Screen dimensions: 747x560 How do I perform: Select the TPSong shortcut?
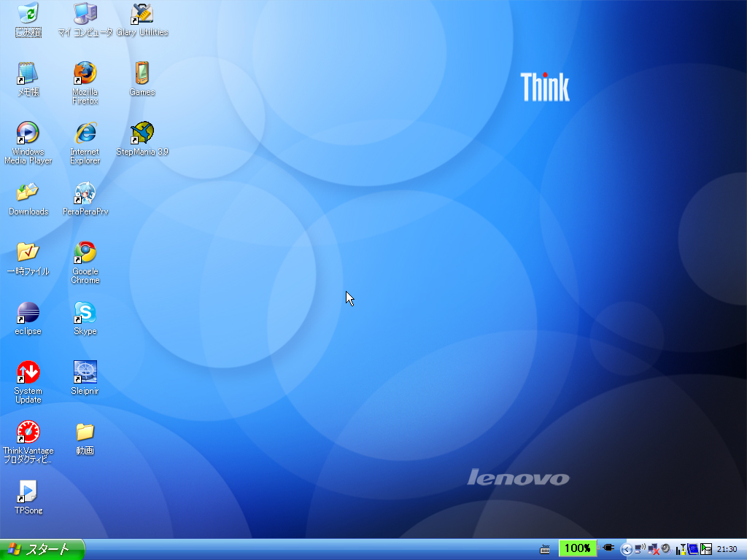click(28, 497)
